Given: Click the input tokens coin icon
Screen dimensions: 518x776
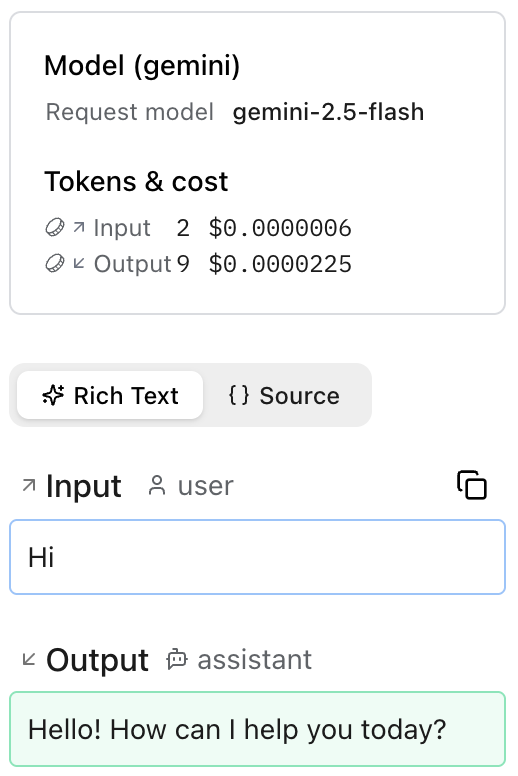Looking at the screenshot, I should click(54, 228).
